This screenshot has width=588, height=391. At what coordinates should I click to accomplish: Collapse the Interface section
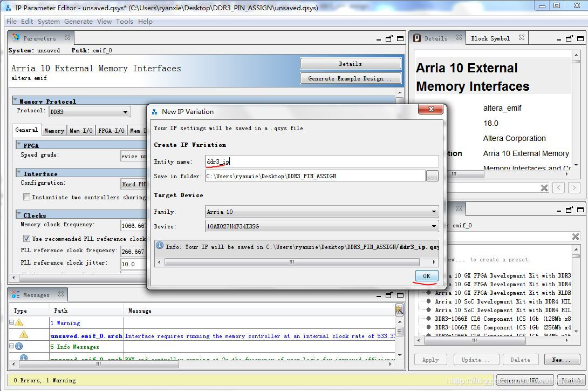tap(19, 172)
